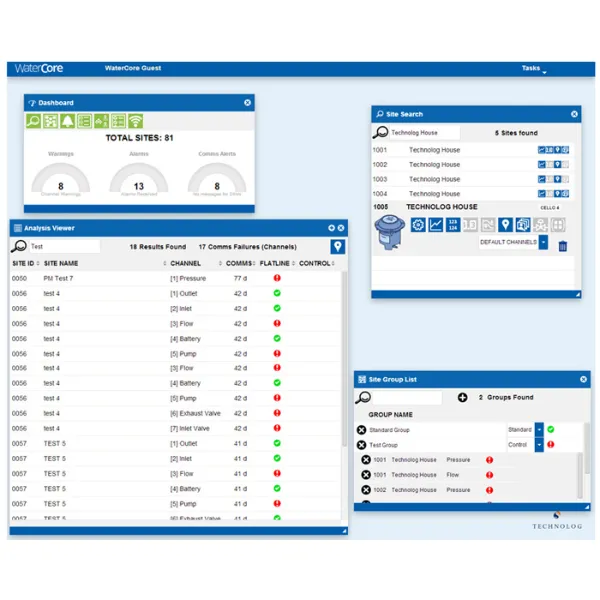Click the Site Search magnifier icon
The width and height of the screenshot is (600, 600).
pyautogui.click(x=380, y=132)
